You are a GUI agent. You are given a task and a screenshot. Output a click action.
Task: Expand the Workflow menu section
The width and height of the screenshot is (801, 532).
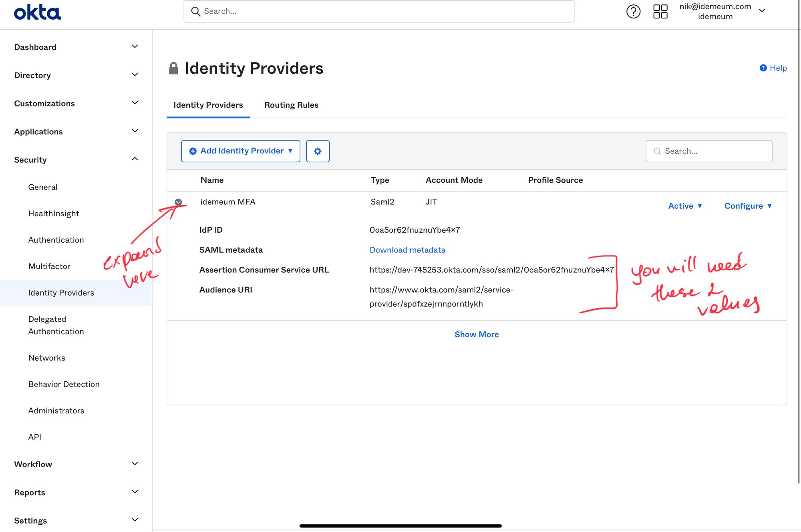click(x=76, y=464)
